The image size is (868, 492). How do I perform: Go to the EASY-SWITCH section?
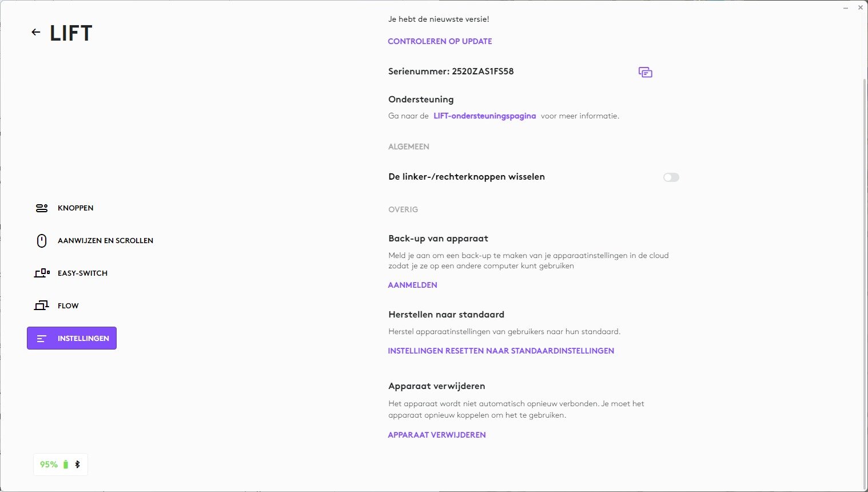82,273
